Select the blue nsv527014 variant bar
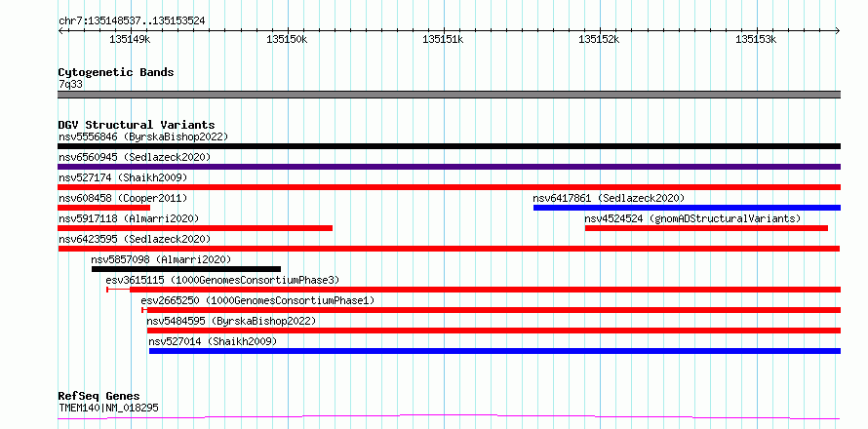Image resolution: width=868 pixels, height=429 pixels. 494,351
